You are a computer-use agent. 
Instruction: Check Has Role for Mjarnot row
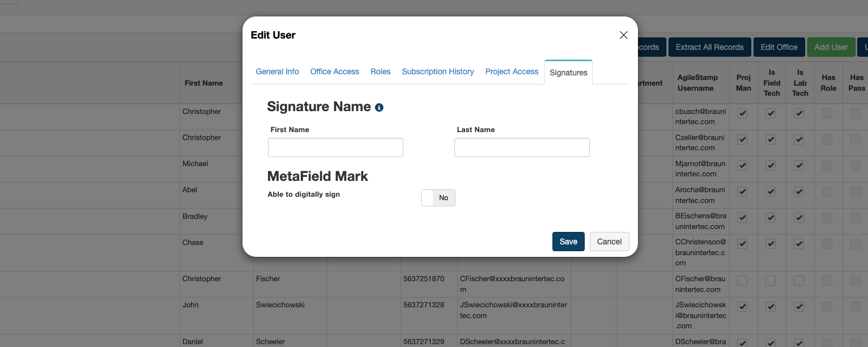pyautogui.click(x=827, y=166)
